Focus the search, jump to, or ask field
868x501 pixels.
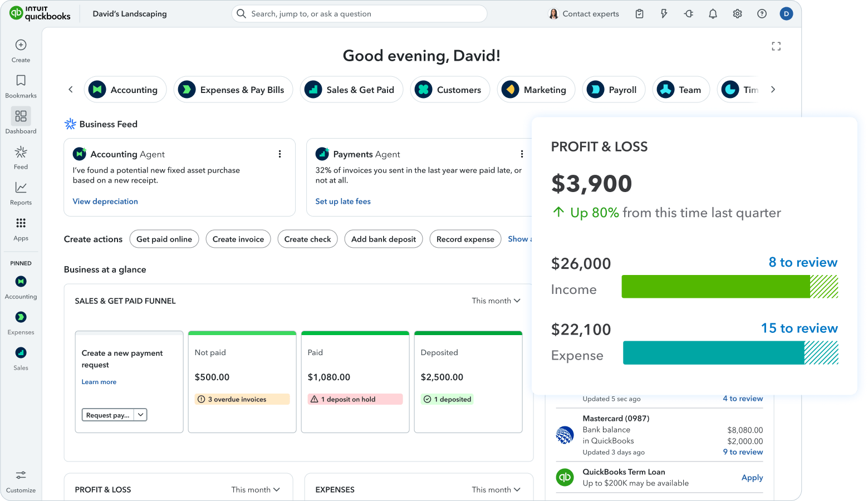(359, 14)
